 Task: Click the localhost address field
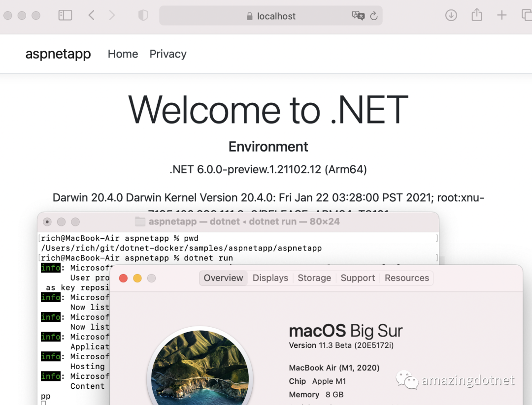[x=271, y=16]
